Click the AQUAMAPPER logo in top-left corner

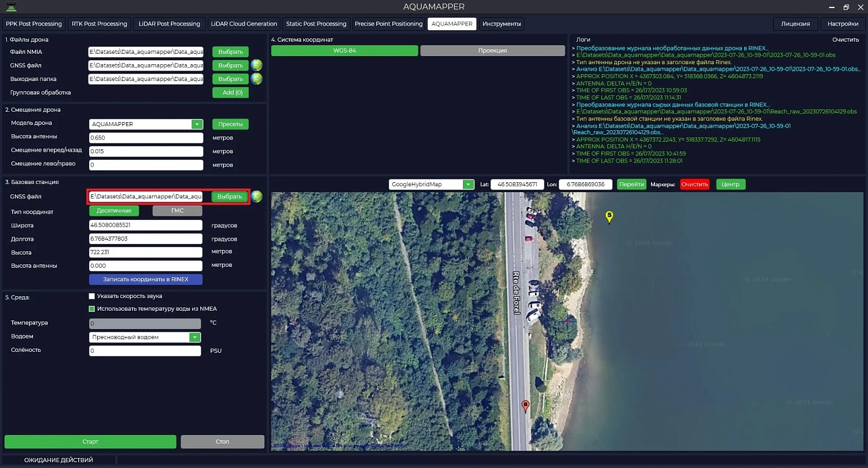pyautogui.click(x=13, y=6)
